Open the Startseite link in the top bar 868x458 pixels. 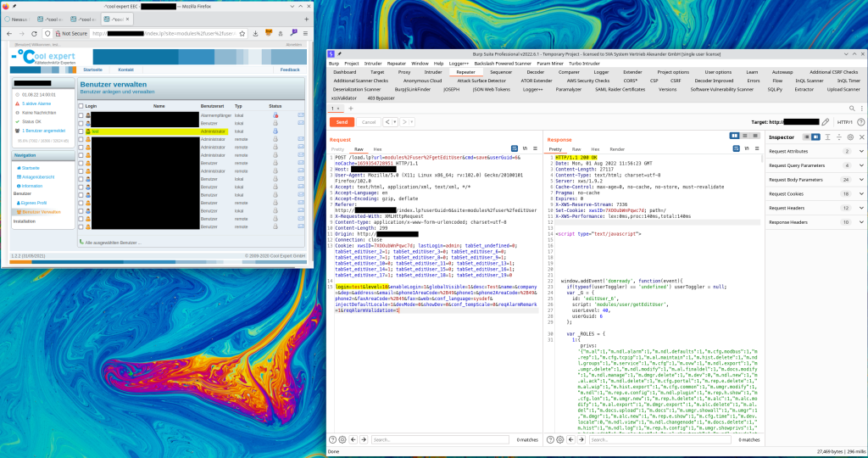(x=92, y=70)
